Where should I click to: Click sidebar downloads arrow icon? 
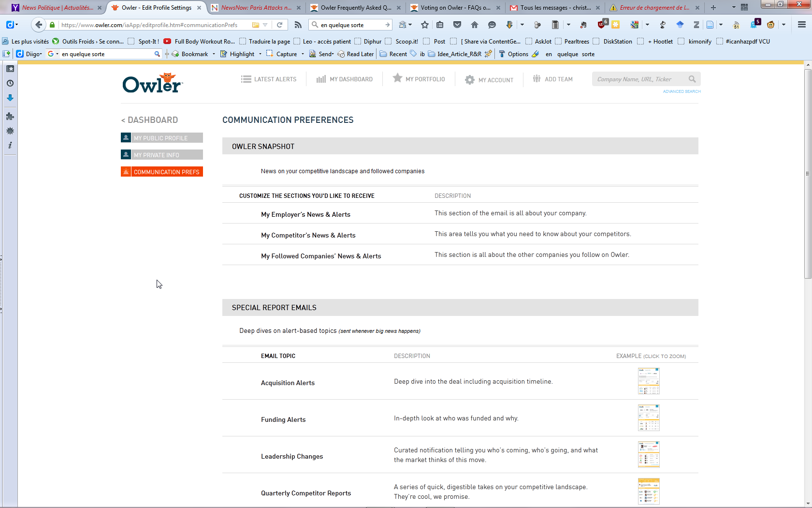pyautogui.click(x=10, y=98)
